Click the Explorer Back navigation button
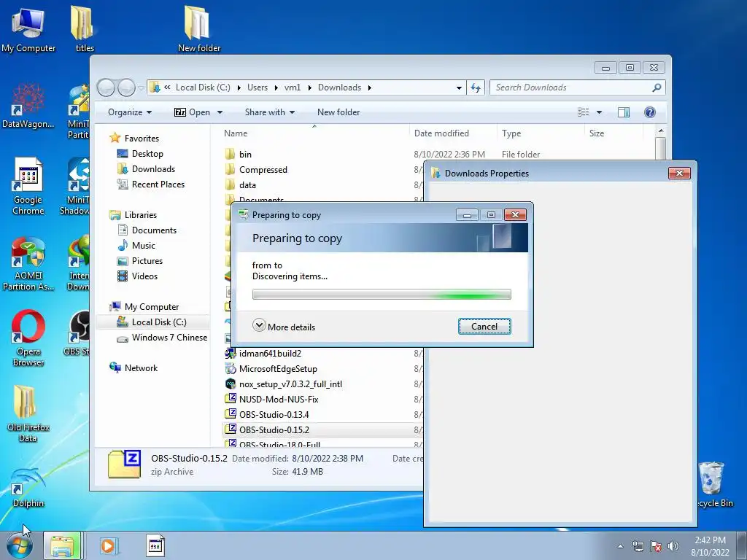Viewport: 747px width, 560px height. [x=106, y=87]
